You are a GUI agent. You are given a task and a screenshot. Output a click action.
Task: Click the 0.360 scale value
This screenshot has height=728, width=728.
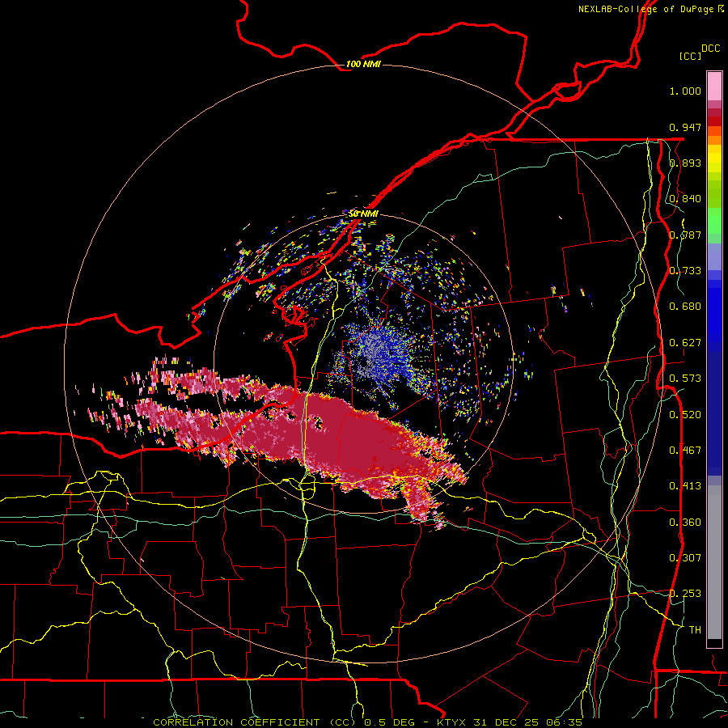coord(685,523)
